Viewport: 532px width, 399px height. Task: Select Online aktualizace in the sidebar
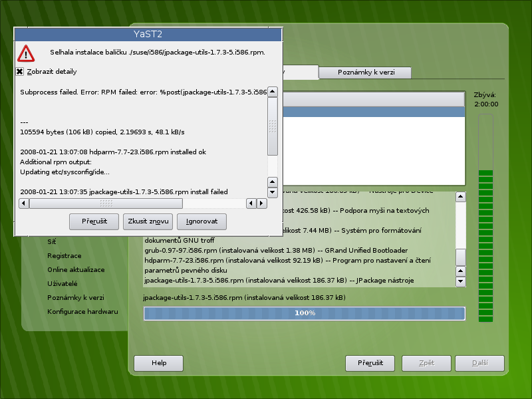click(76, 270)
